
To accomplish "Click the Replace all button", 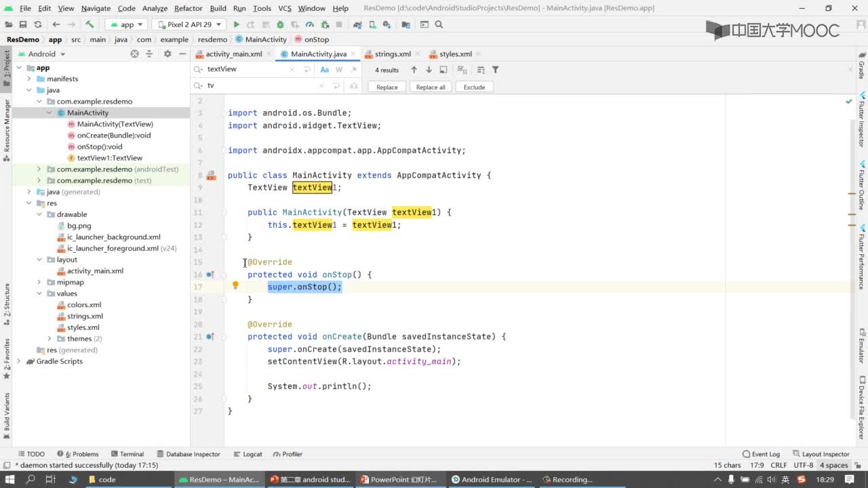I will pyautogui.click(x=431, y=87).
